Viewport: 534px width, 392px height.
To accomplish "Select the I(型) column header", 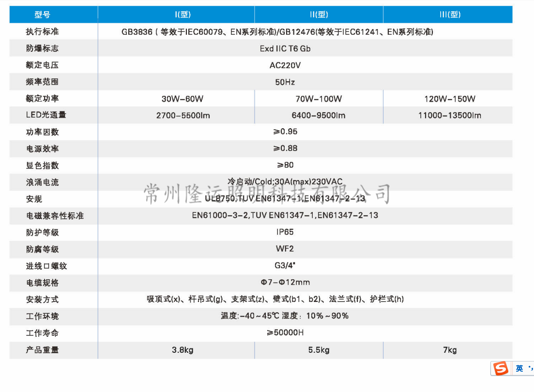I will point(183,15).
